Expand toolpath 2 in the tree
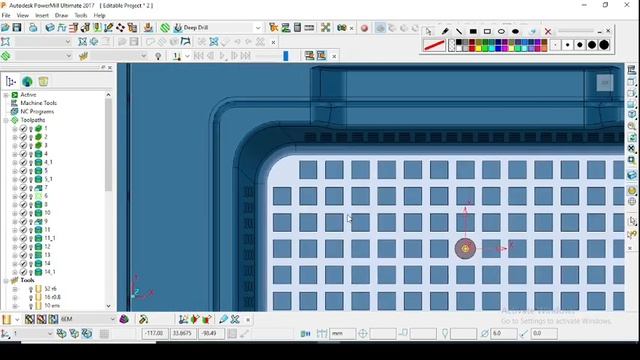 15,137
